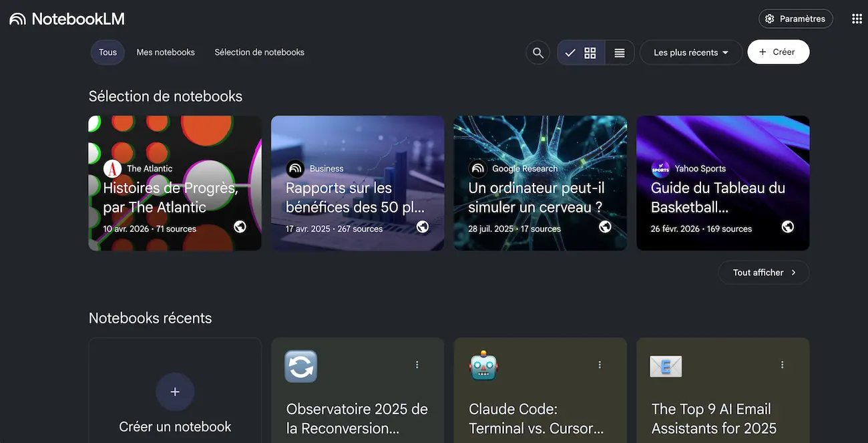Click the 26 févr. 2026 · 169 sources text

701,229
